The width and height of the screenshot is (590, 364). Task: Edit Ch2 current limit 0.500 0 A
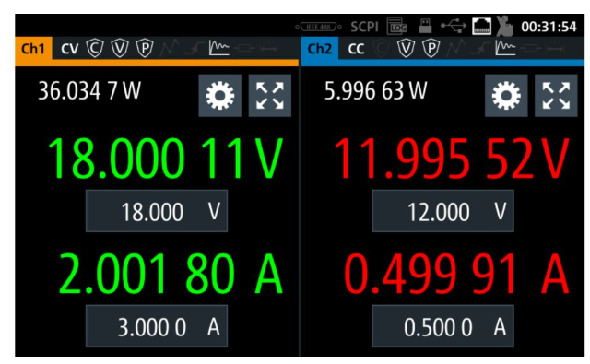tap(442, 326)
